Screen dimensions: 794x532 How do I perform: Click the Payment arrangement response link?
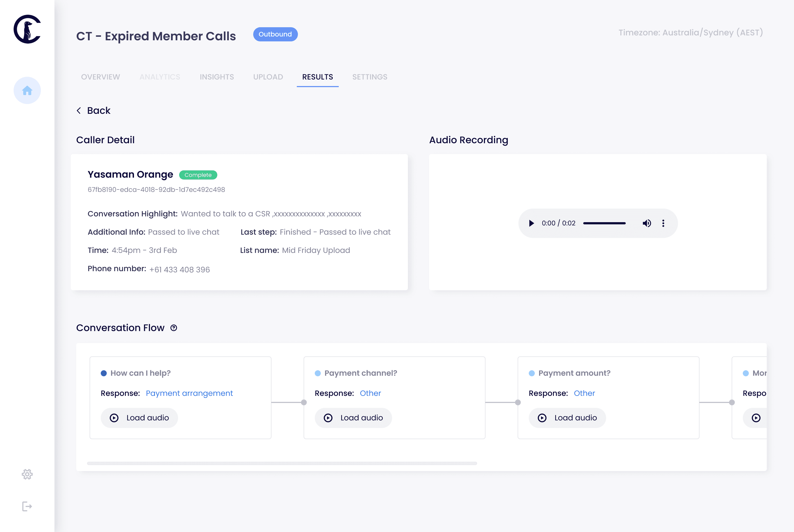(189, 393)
